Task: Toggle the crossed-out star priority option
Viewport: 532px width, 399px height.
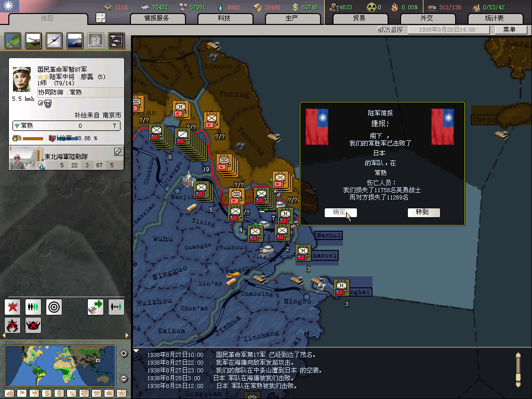Action: click(12, 307)
